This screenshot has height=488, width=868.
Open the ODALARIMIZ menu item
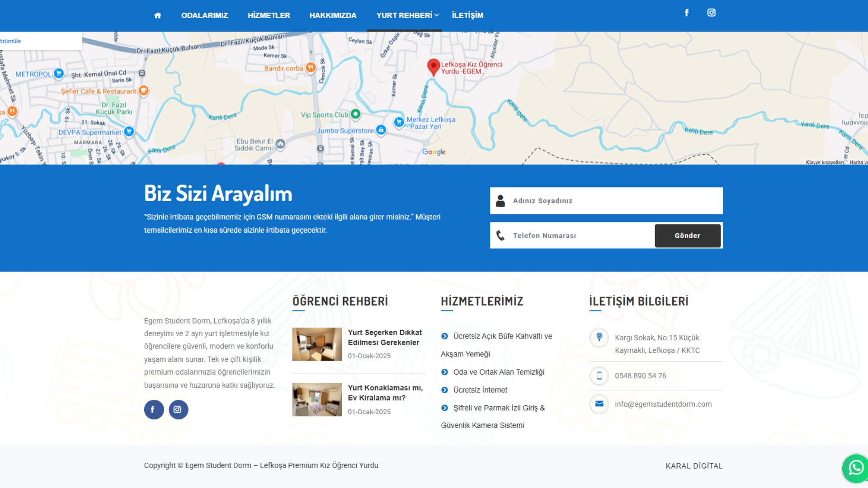pos(204,15)
